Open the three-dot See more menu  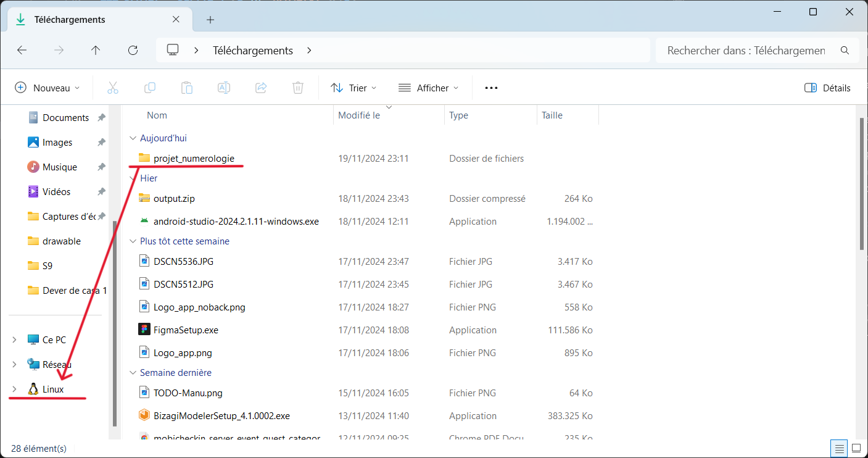point(491,88)
